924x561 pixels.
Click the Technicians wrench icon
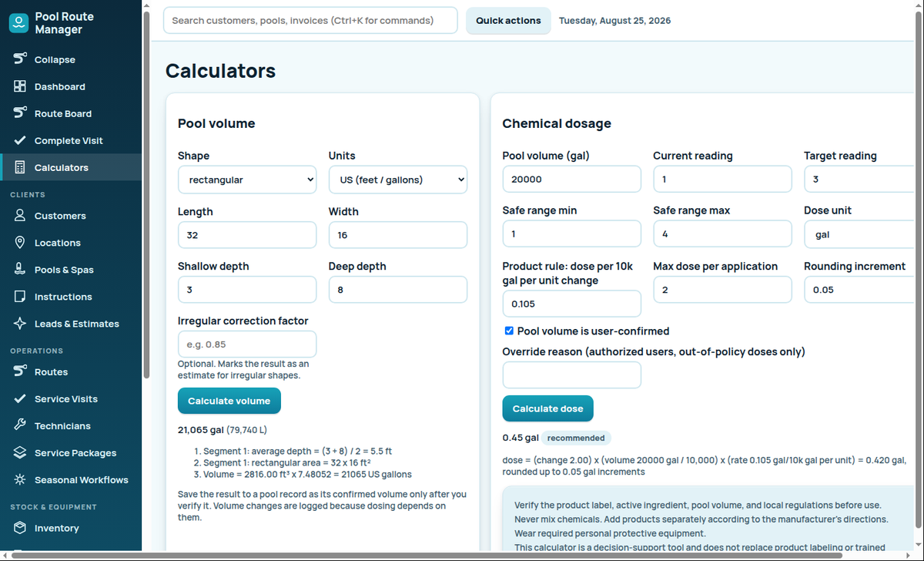click(20, 425)
